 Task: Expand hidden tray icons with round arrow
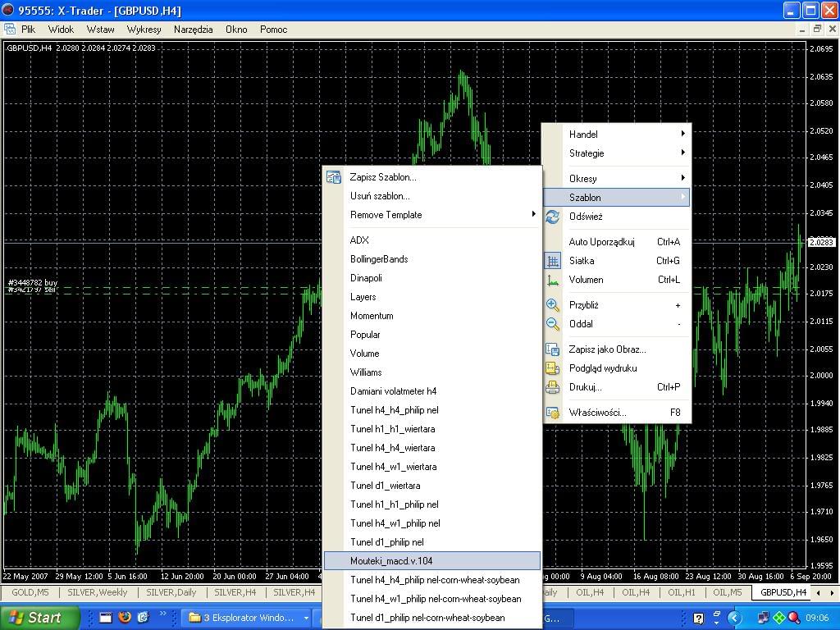(x=734, y=618)
